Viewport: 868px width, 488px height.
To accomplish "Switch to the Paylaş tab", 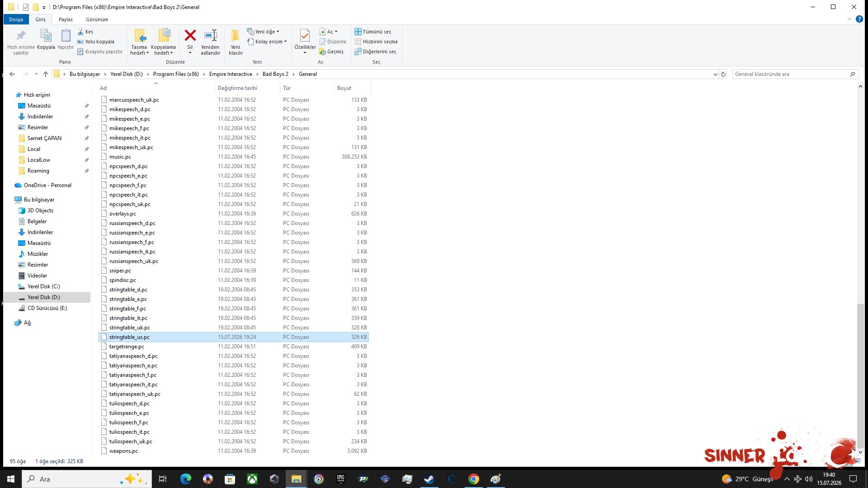I will (x=66, y=19).
